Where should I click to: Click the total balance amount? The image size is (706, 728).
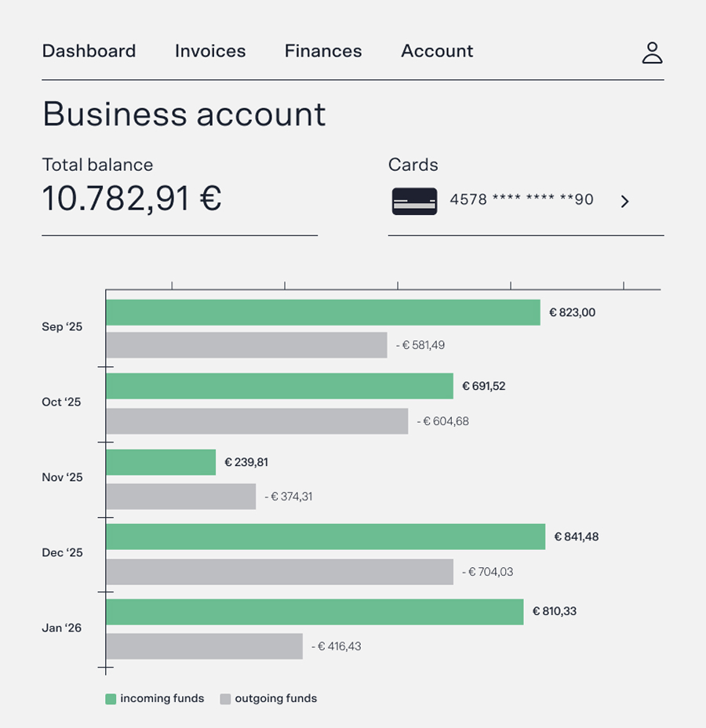click(x=132, y=198)
